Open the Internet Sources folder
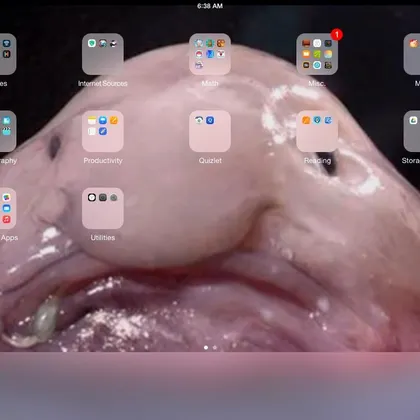The image size is (420, 420). coord(103,54)
